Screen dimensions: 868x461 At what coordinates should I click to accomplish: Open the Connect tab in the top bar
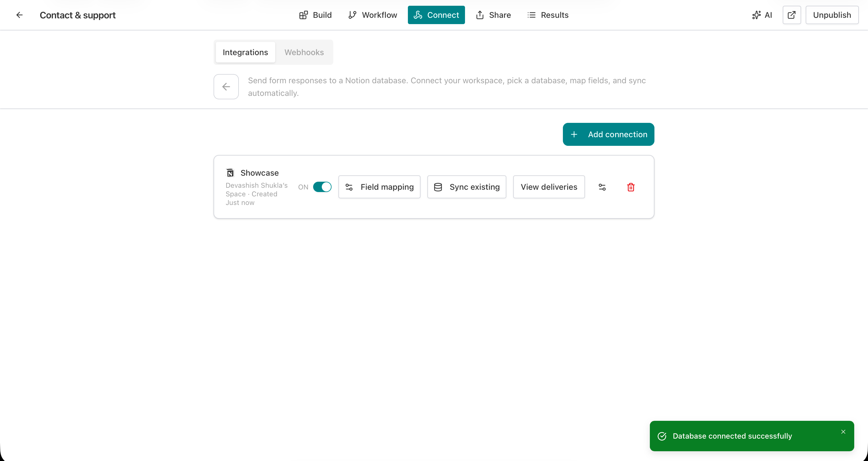pos(436,15)
